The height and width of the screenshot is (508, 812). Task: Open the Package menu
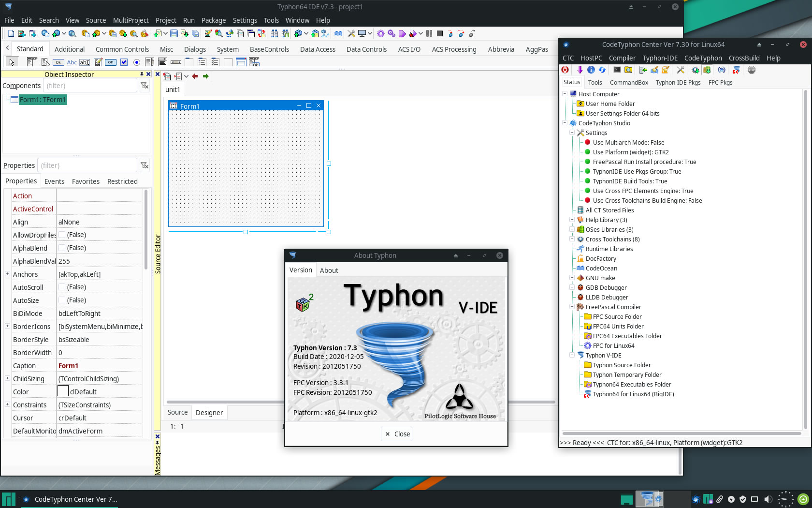pyautogui.click(x=213, y=20)
